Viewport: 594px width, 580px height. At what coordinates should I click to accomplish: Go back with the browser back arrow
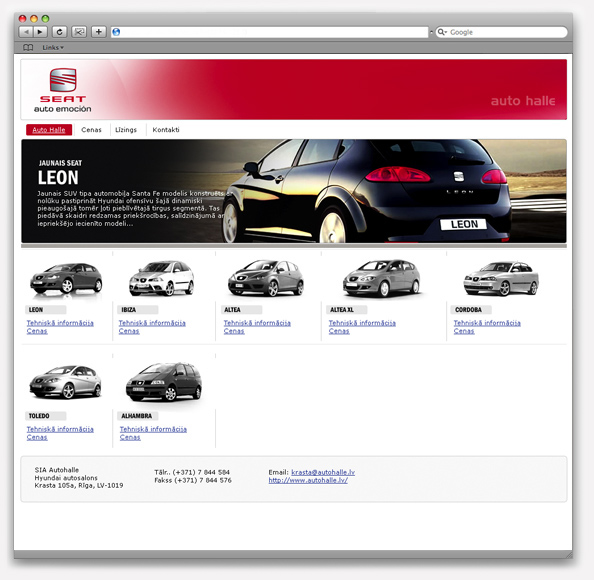click(x=26, y=32)
